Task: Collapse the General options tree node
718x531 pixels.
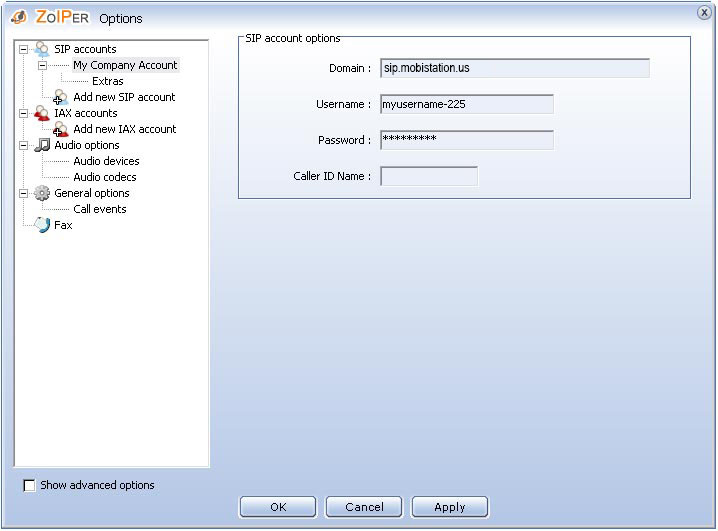Action: [23, 194]
